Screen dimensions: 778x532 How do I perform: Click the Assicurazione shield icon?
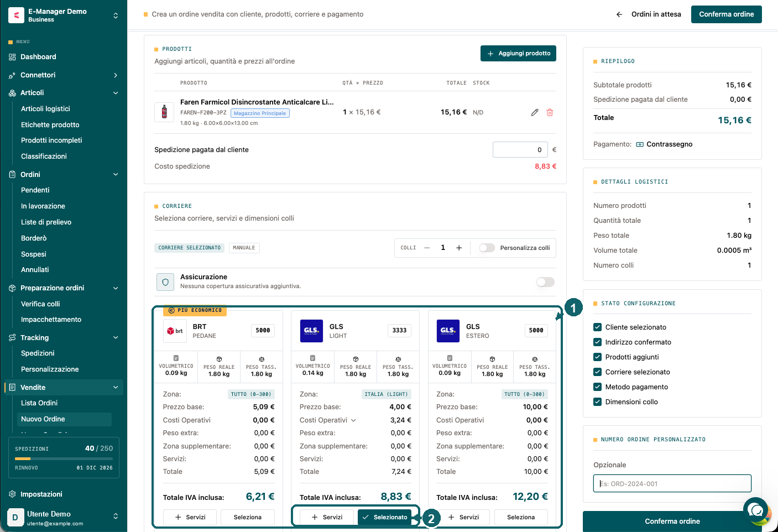pyautogui.click(x=165, y=282)
